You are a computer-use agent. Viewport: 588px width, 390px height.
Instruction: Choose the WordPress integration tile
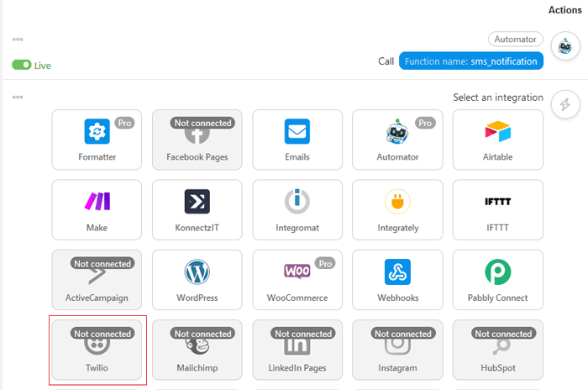click(197, 280)
